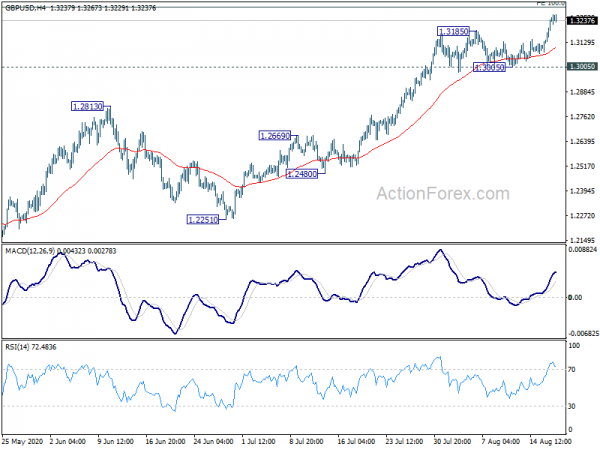The height and width of the screenshot is (450, 600).
Task: Click the 1.22510 low price label
Action: (x=203, y=219)
